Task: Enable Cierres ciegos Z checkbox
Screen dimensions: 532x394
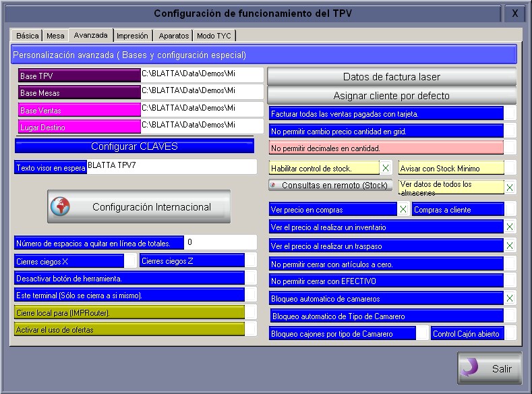Action: click(250, 260)
